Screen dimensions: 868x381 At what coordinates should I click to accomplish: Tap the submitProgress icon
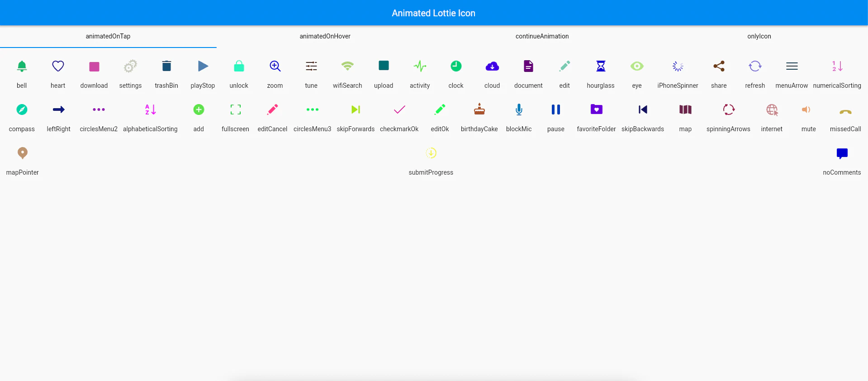[431, 153]
